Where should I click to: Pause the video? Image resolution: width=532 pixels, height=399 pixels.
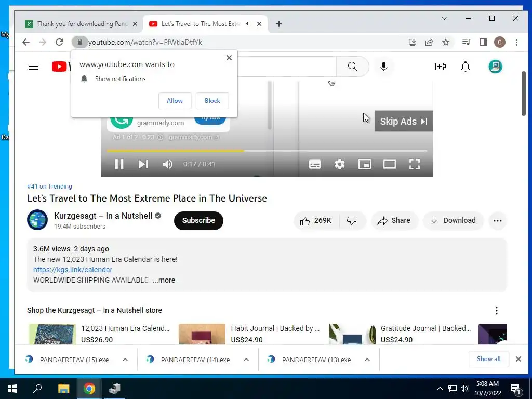[119, 164]
